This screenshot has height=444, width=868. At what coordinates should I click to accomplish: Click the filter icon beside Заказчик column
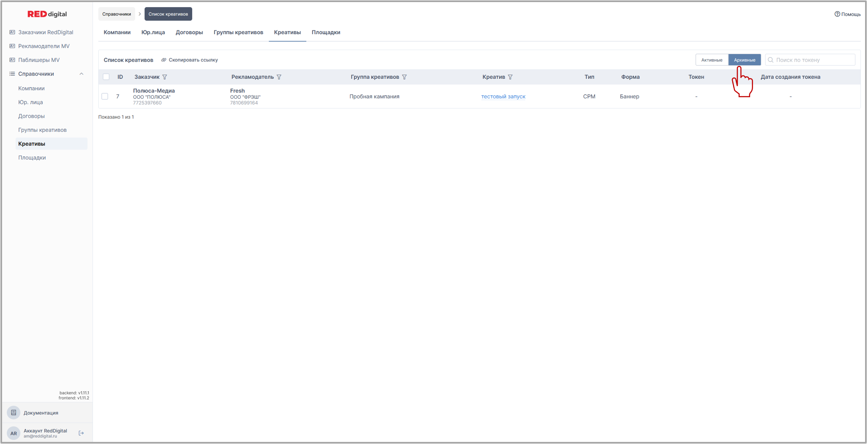coord(165,77)
